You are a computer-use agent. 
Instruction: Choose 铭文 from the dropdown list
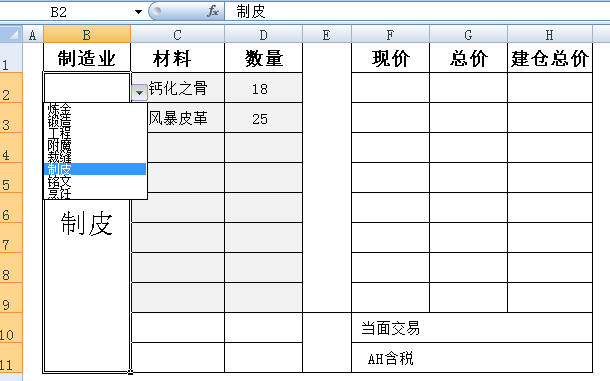click(x=95, y=181)
